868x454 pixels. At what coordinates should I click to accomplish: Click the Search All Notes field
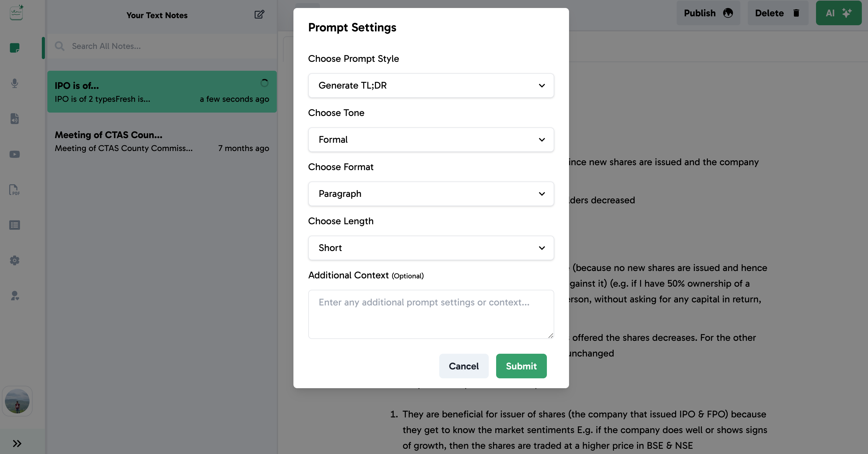pyautogui.click(x=169, y=46)
